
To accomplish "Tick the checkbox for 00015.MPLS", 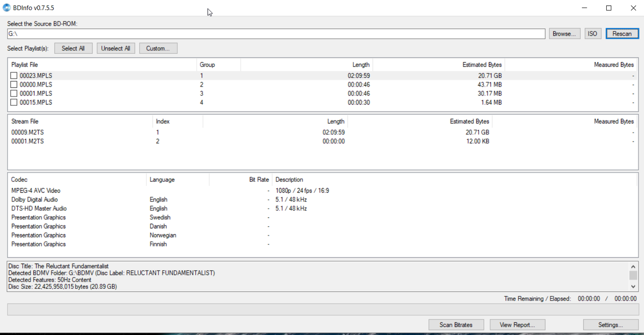I will (14, 103).
